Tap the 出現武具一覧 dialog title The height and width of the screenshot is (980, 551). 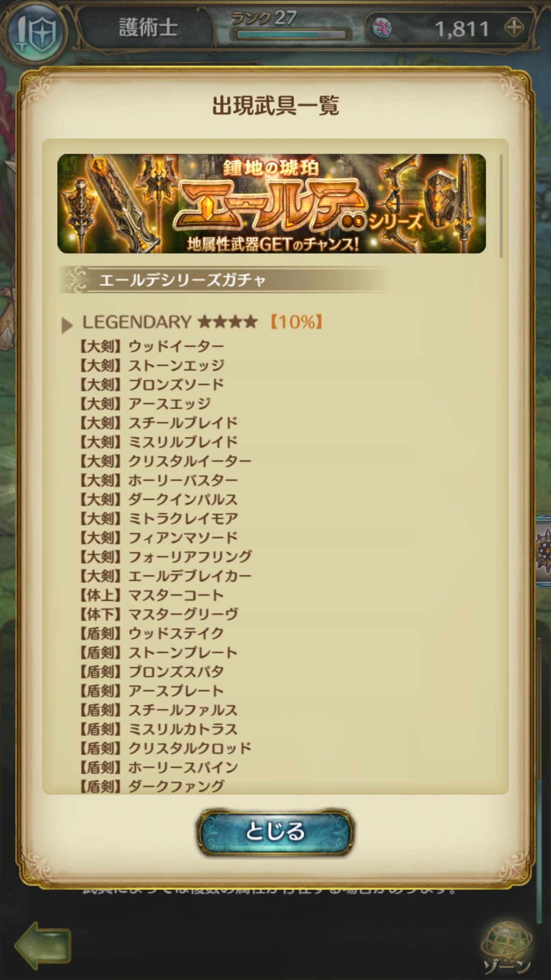tap(275, 106)
